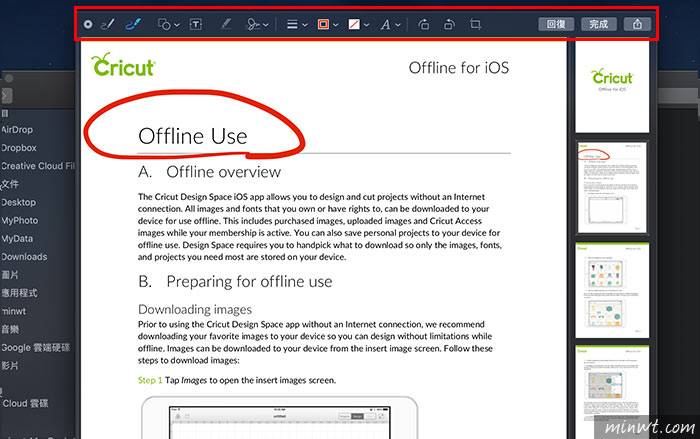Open the fill color picker
This screenshot has height=439, width=700.
(x=356, y=24)
